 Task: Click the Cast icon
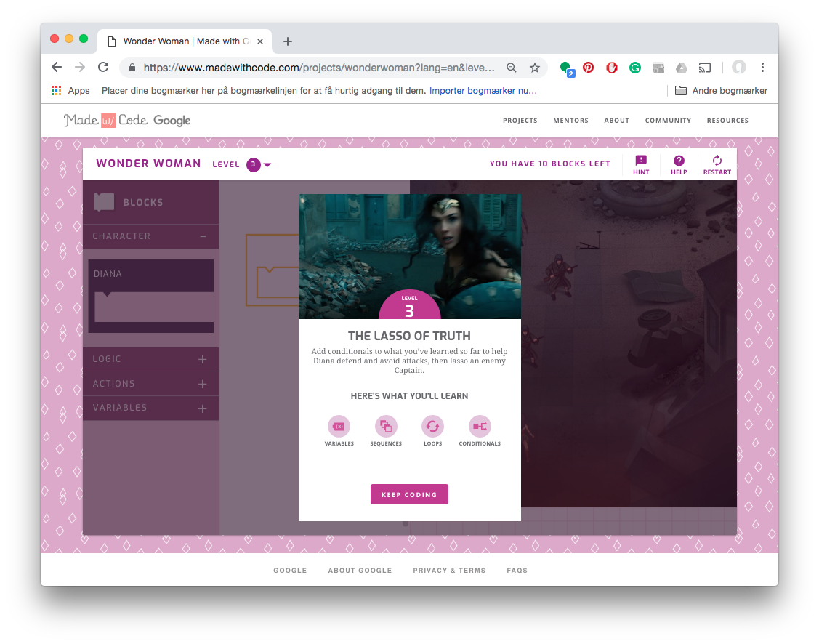click(x=705, y=68)
